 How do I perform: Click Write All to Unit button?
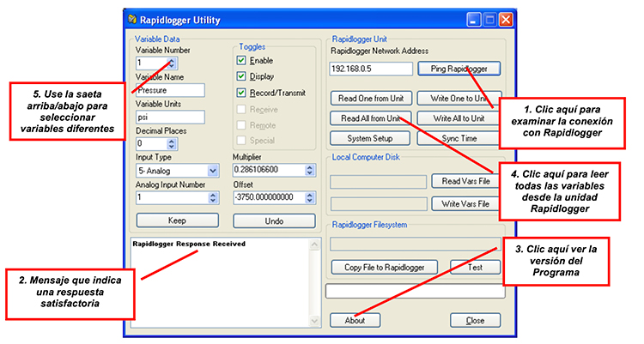pyautogui.click(x=459, y=118)
